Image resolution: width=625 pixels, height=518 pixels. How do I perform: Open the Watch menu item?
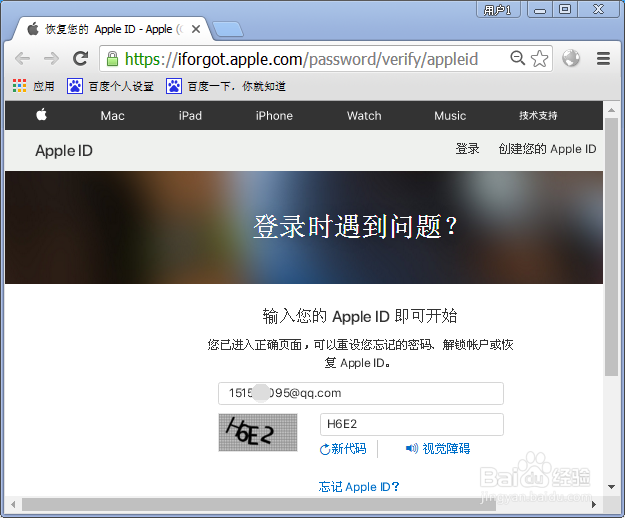[x=364, y=116]
